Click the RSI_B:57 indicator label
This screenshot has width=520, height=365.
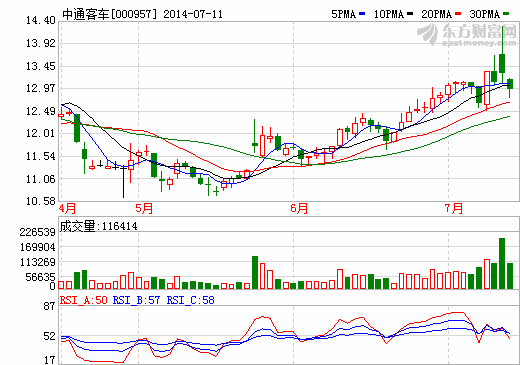point(136,300)
